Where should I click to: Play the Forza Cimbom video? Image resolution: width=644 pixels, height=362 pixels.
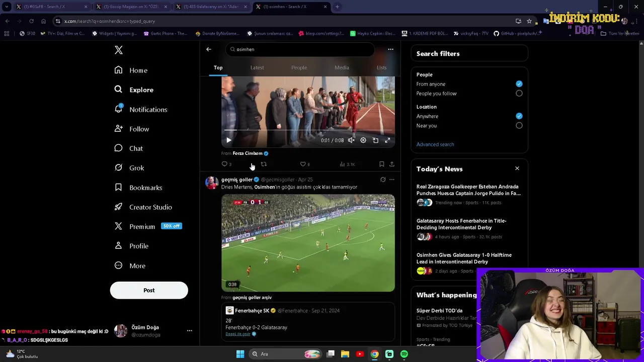coord(228,140)
